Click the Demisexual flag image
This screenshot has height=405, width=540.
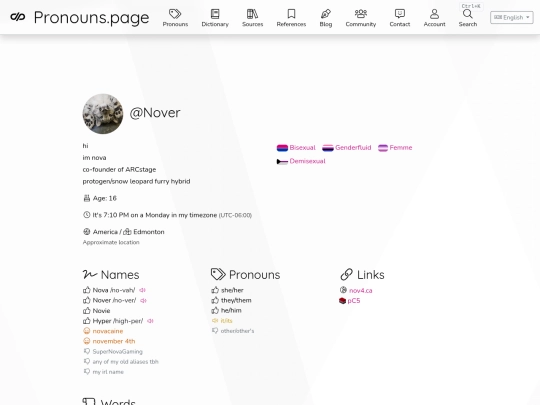(x=282, y=162)
